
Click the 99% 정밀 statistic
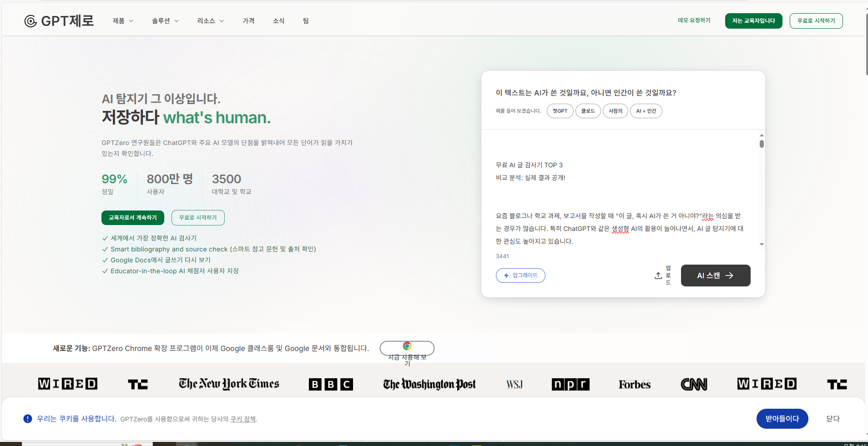114,184
